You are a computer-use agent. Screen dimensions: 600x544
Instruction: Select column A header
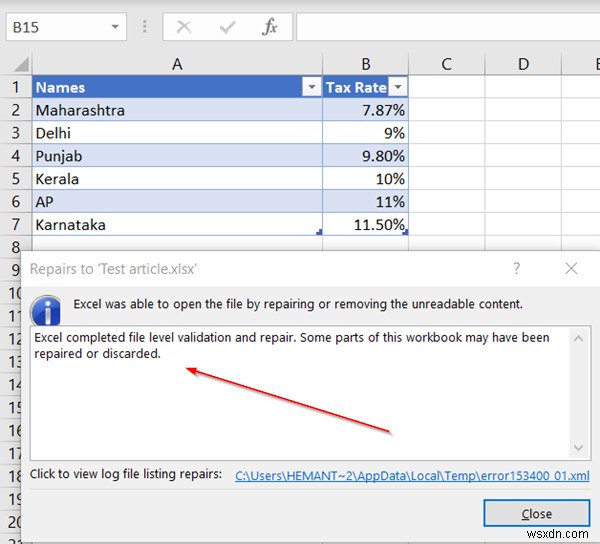pos(177,64)
